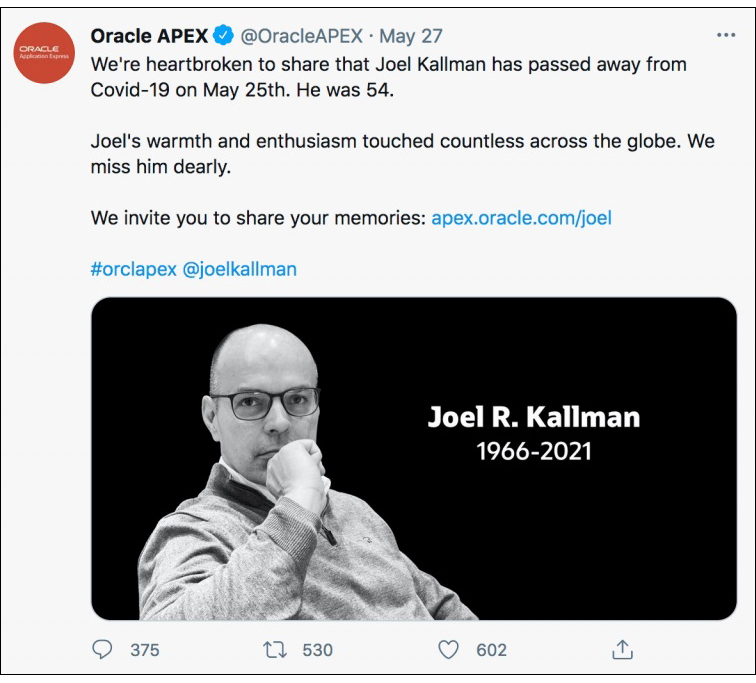Click the "Joel R. Kallman" name caption in the image
This screenshot has height=683, width=756.
click(534, 416)
